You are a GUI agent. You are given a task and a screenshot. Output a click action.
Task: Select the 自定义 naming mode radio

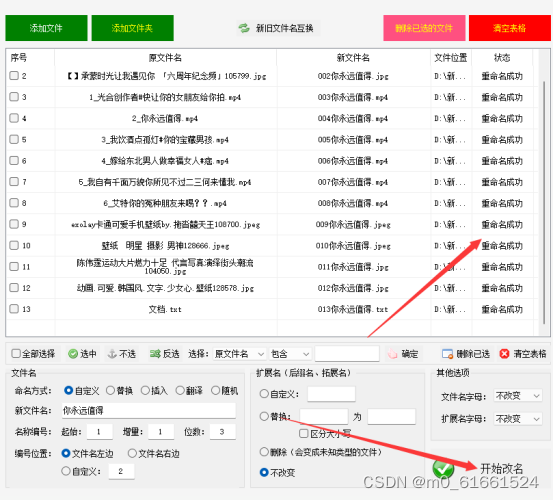pos(69,390)
